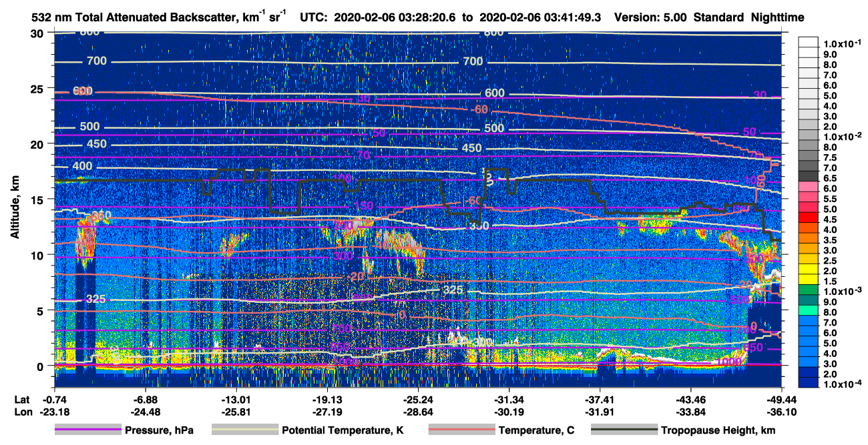This screenshot has height=445, width=868.
Task: Click the 'Potential Temperature, K' legend label
Action: tap(343, 430)
